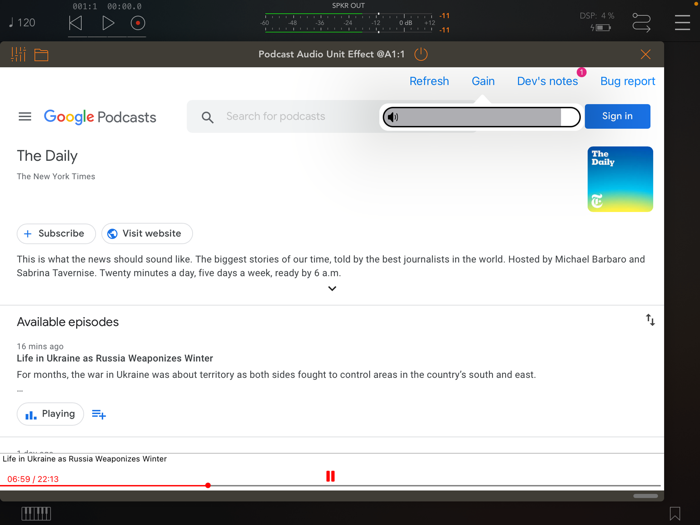Open the Bug report link
Viewport: 700px width, 525px height.
pos(627,81)
